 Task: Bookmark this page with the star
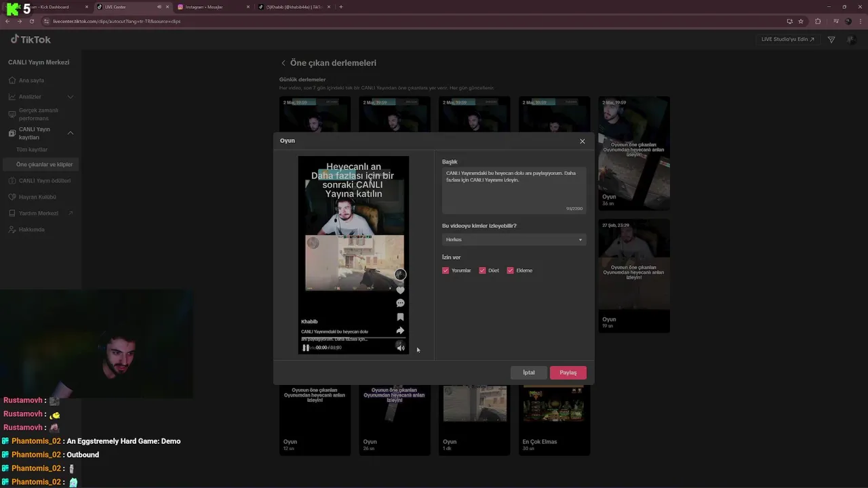[x=801, y=21]
